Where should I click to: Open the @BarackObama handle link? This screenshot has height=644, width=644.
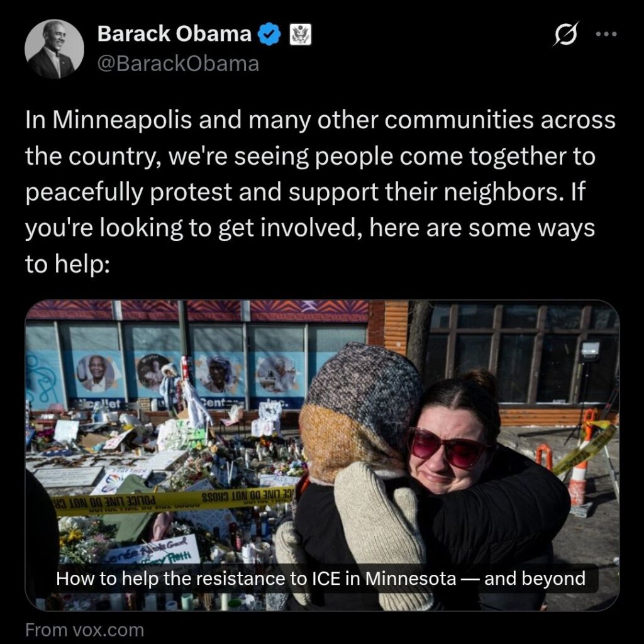click(178, 64)
